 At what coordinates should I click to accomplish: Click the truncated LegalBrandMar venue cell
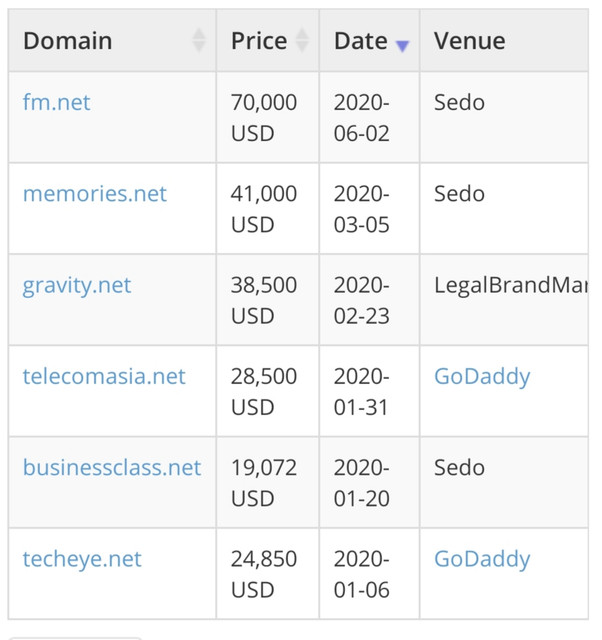coord(504,300)
